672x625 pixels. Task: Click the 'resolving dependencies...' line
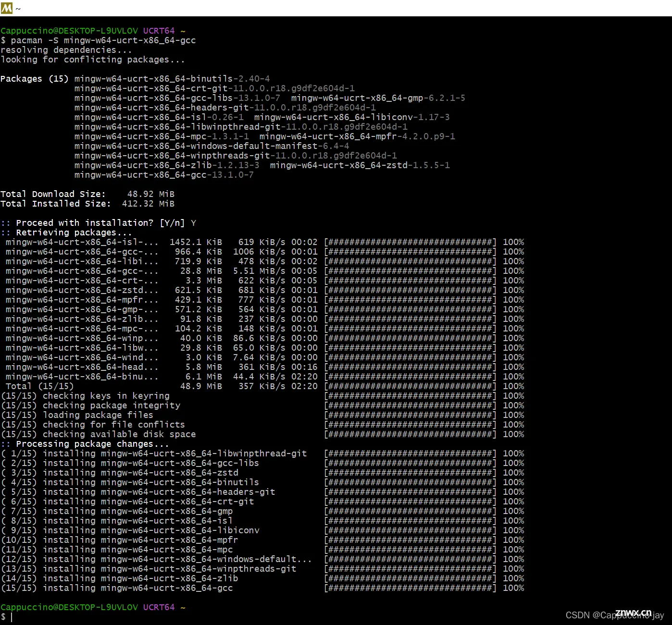pos(66,50)
